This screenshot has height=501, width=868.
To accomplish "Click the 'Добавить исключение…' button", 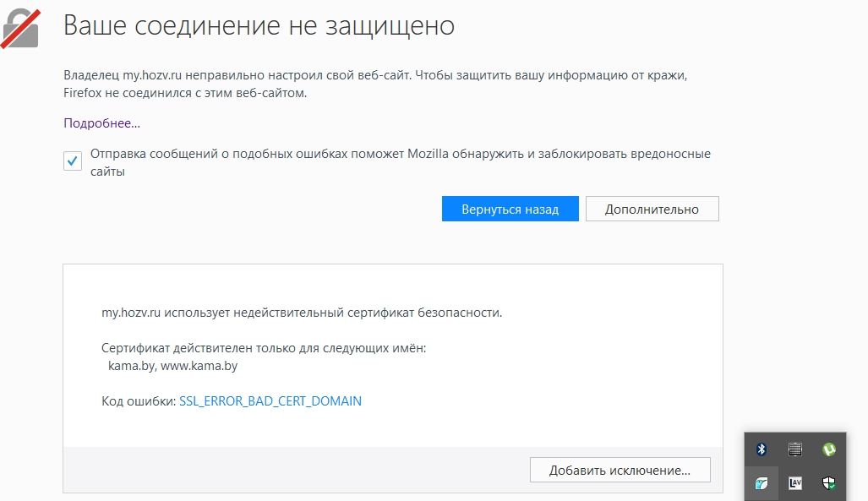I will 620,470.
